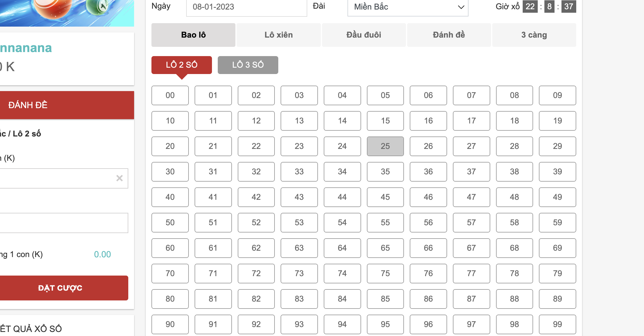
Task: Select the Bao lô tab
Action: click(x=193, y=35)
